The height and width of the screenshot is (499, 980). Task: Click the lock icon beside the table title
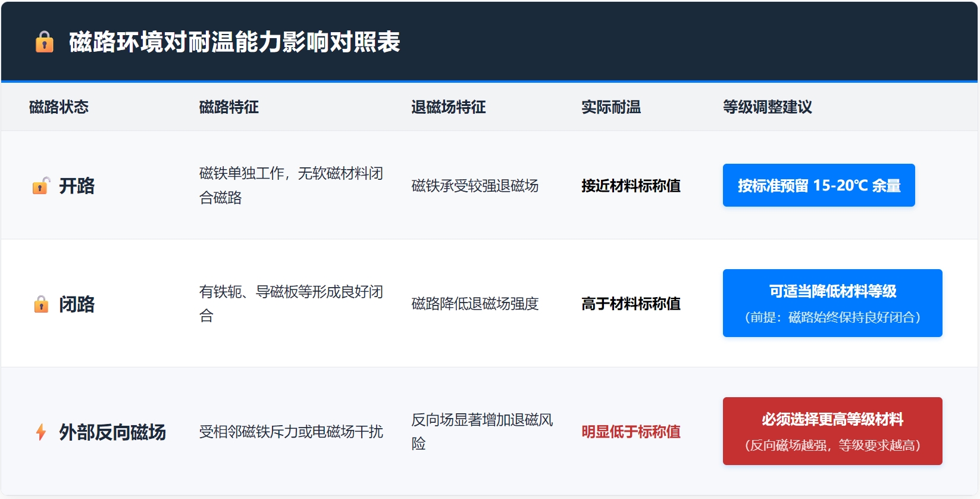45,42
